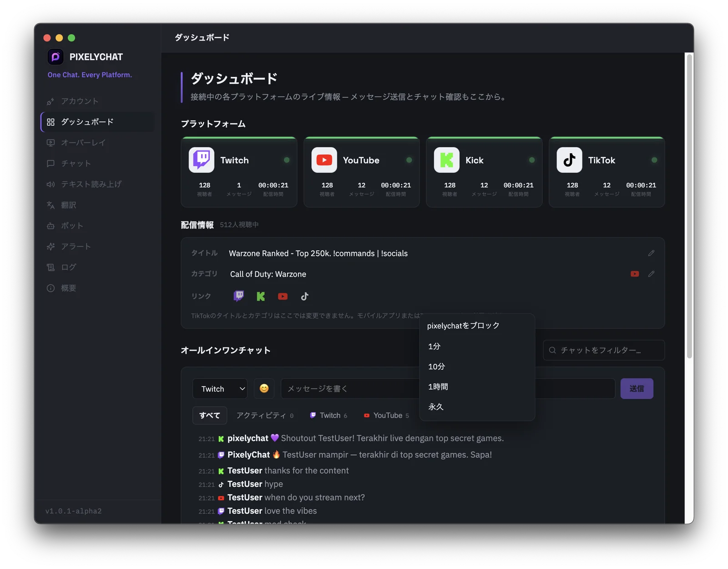This screenshot has width=728, height=569.
Task: Open the Kick stream link icon
Action: pos(261,297)
